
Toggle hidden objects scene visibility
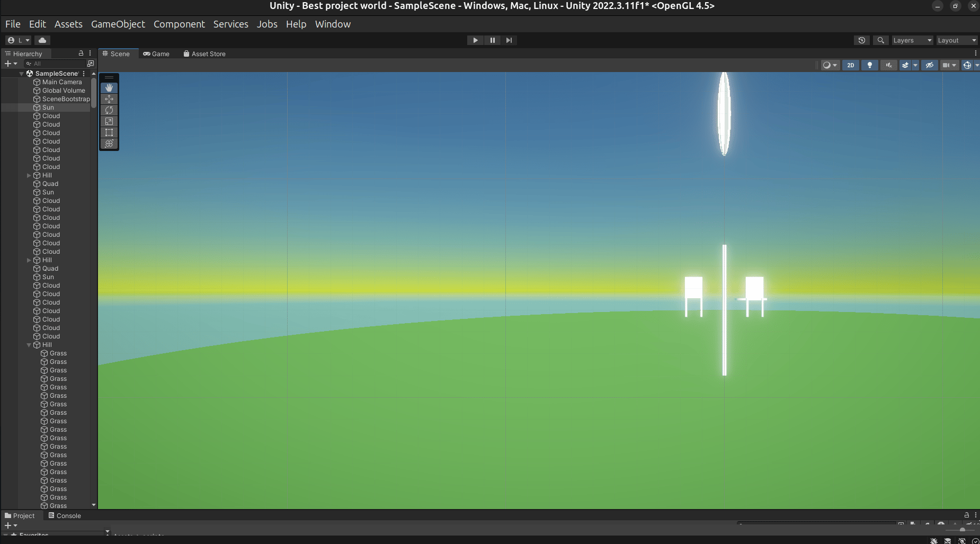pyautogui.click(x=929, y=65)
